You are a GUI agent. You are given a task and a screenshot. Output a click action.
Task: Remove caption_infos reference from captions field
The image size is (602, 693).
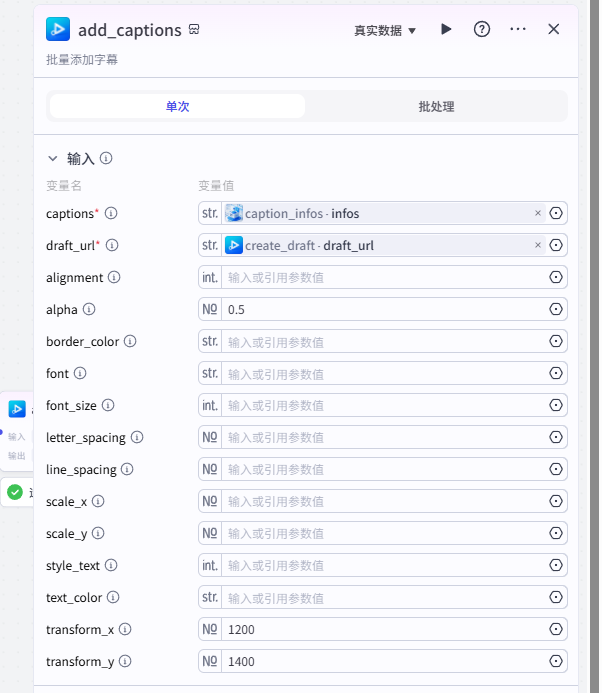click(x=538, y=213)
